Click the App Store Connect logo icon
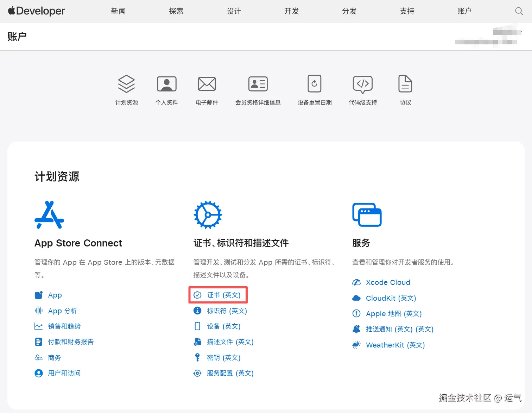 point(49,215)
